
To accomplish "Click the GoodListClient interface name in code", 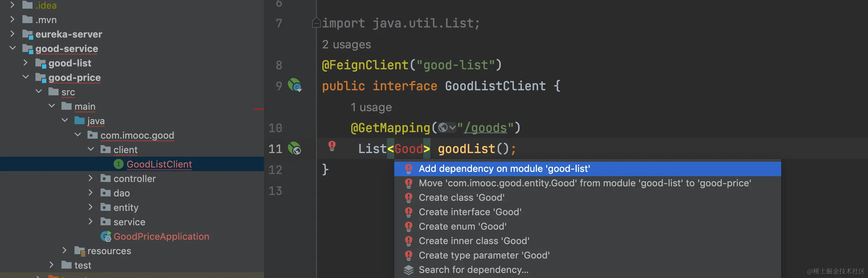I will (x=495, y=86).
